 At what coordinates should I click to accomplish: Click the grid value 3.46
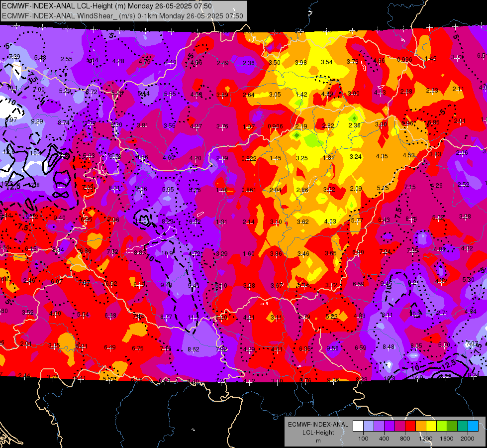pyautogui.click(x=303, y=254)
